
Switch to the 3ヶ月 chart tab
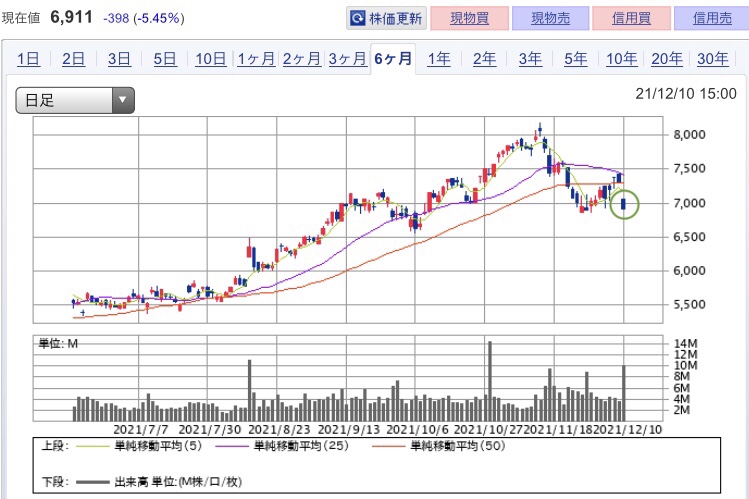click(347, 59)
